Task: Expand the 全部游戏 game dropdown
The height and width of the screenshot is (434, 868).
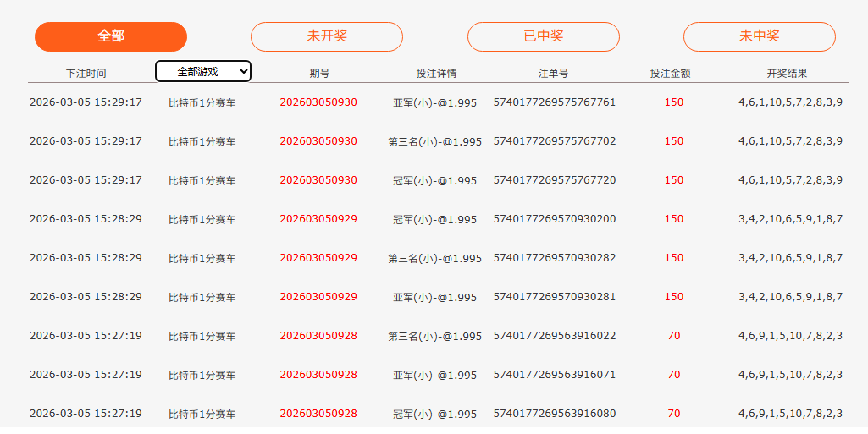Action: 203,71
